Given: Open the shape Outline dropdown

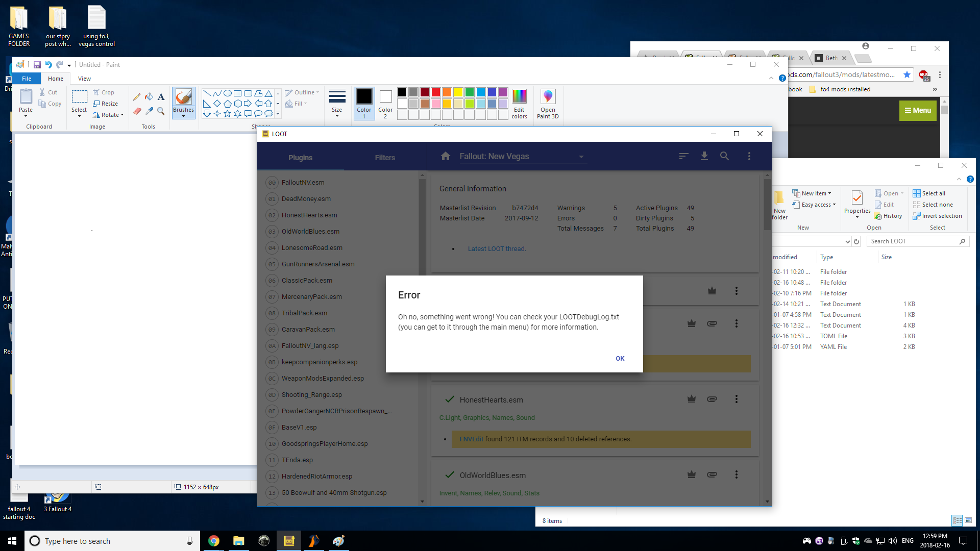Looking at the screenshot, I should 302,92.
